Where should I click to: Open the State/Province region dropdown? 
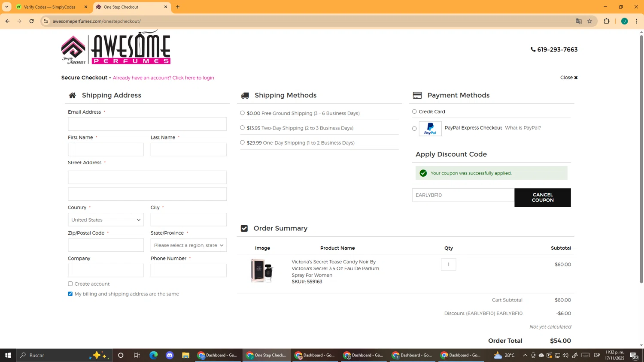tap(188, 245)
